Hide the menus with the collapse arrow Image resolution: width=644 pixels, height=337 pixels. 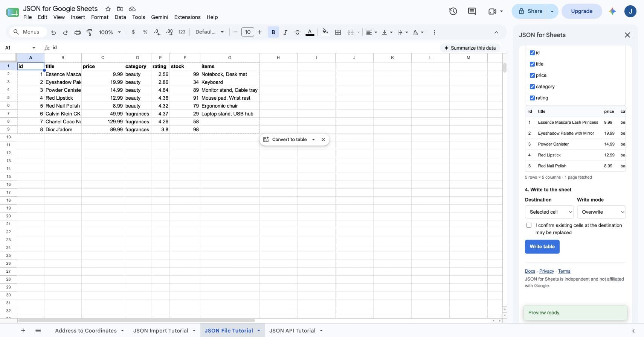tap(496, 32)
